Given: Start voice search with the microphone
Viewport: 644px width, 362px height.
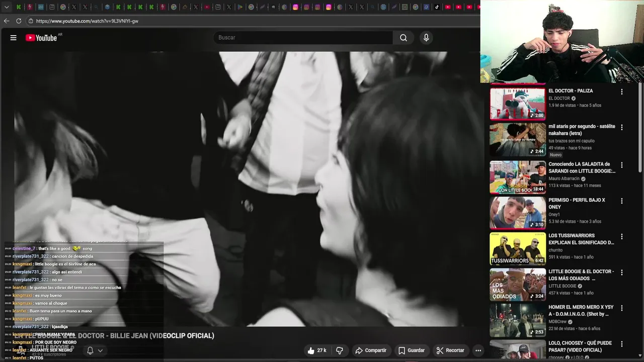Looking at the screenshot, I should coord(426,38).
